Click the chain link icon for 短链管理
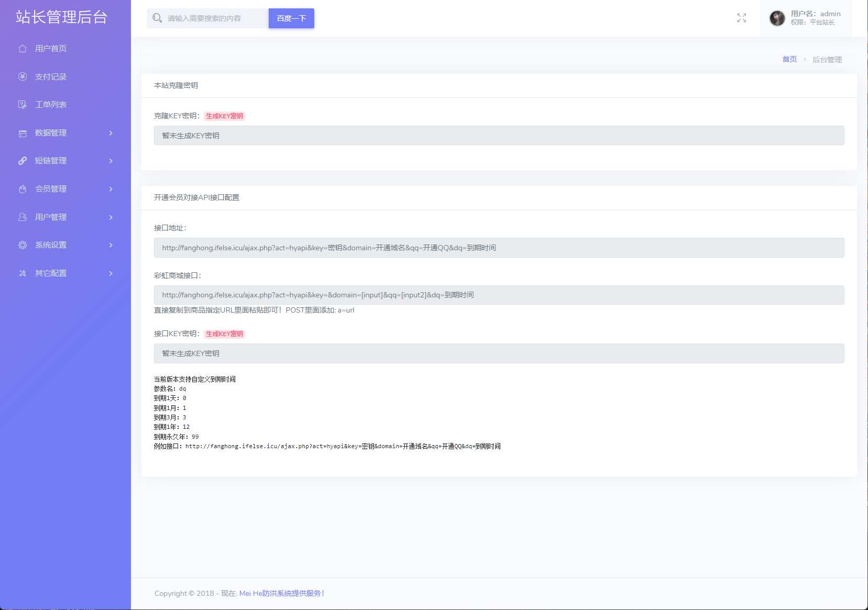The height and width of the screenshot is (610, 868). (x=23, y=161)
